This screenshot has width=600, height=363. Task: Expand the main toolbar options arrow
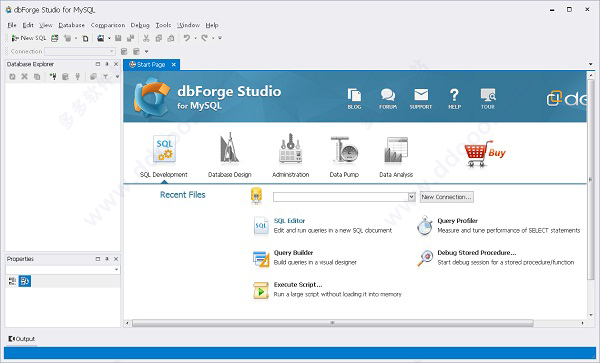click(220, 38)
